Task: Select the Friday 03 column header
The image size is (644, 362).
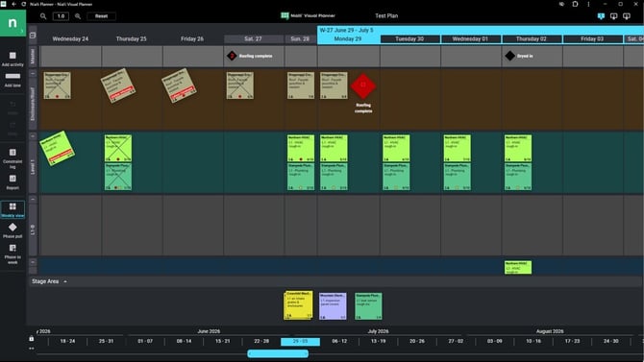Action: tap(592, 39)
